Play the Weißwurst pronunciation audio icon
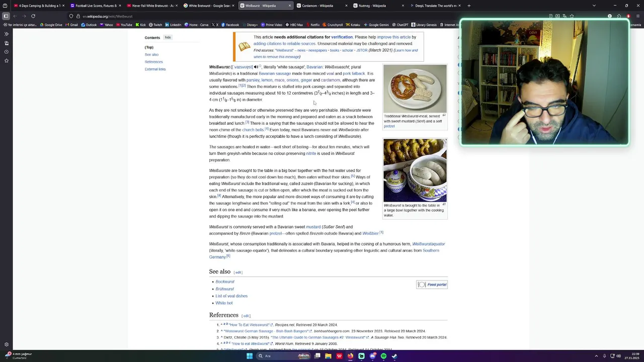Screen dimensions: 644x362 [256, 67]
